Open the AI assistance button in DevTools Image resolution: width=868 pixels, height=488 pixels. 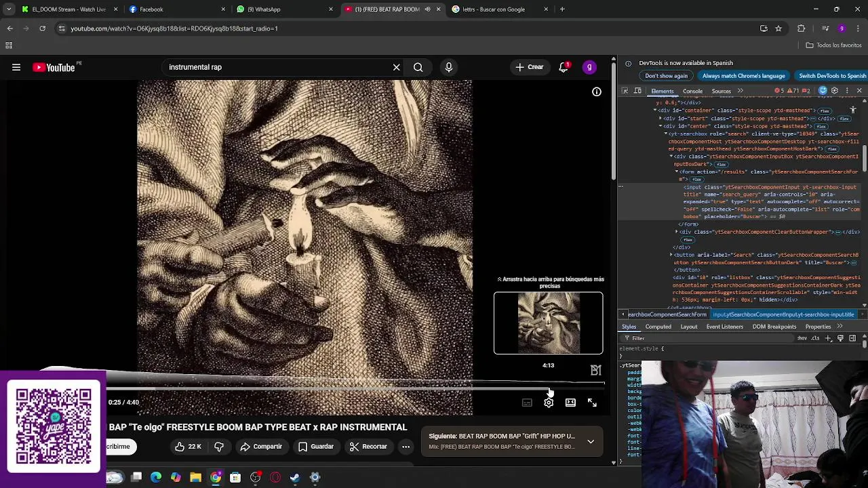[823, 91]
